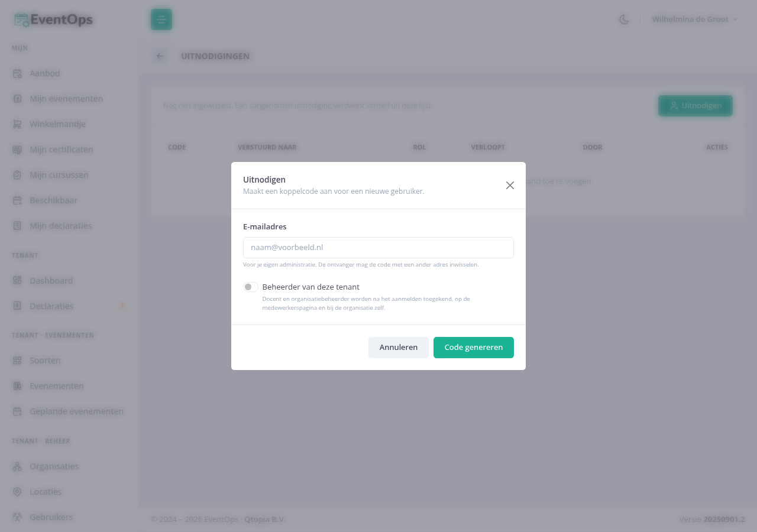
Task: Click the Dashboard grid icon
Action: tap(17, 281)
